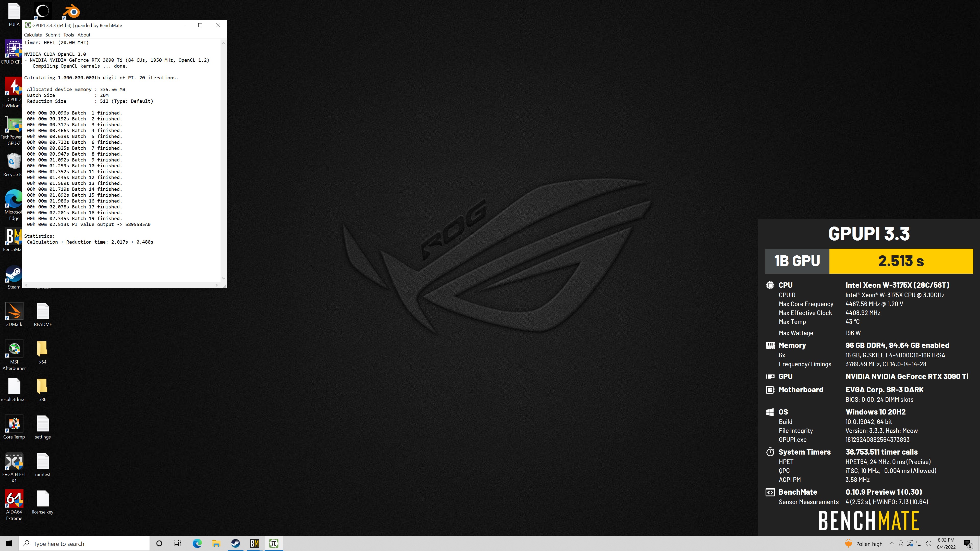
Task: Select the license.key file on desktop
Action: coord(43,502)
